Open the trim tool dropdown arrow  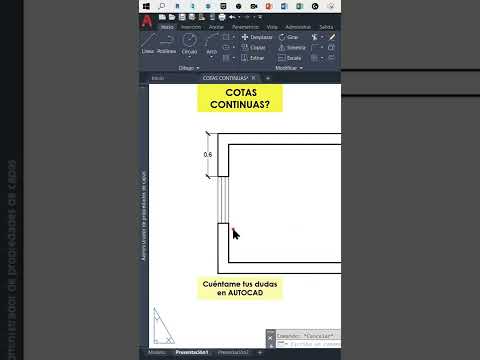click(x=322, y=37)
